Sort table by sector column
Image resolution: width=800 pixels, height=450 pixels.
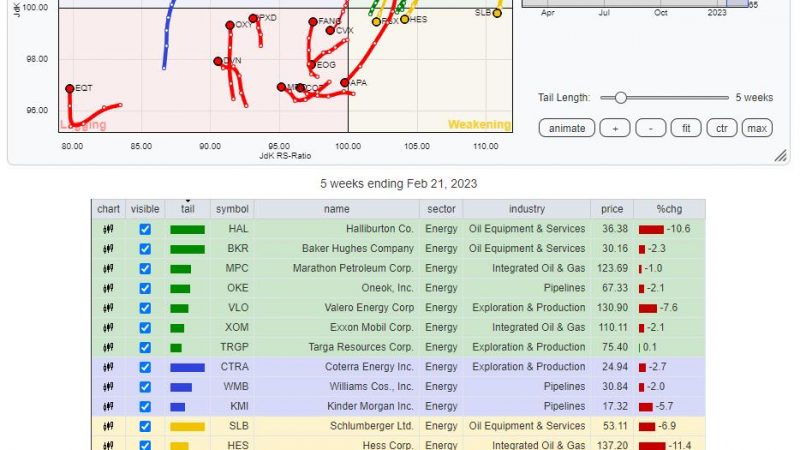tap(441, 209)
